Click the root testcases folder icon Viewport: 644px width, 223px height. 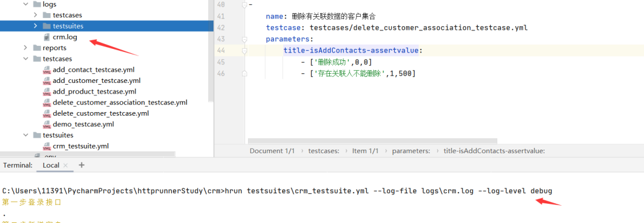36,58
